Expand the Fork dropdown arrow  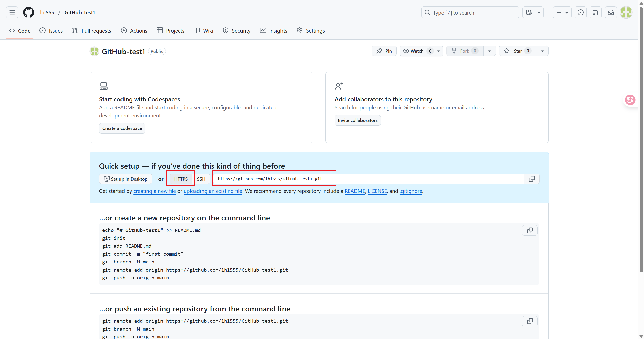tap(490, 51)
